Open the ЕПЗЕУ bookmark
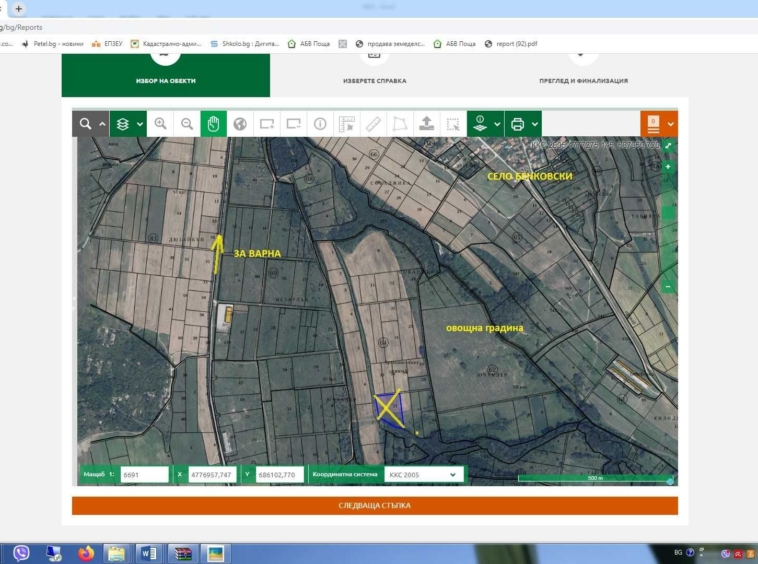 [x=107, y=43]
